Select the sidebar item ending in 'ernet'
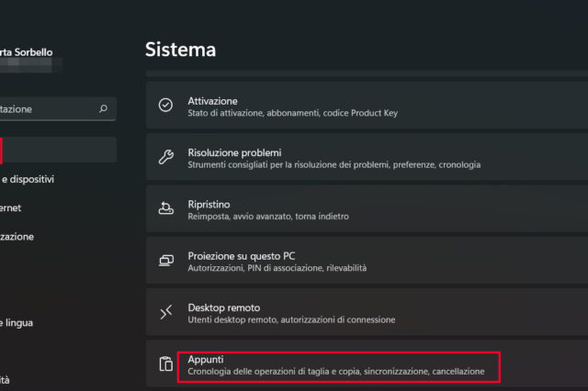 pos(11,207)
